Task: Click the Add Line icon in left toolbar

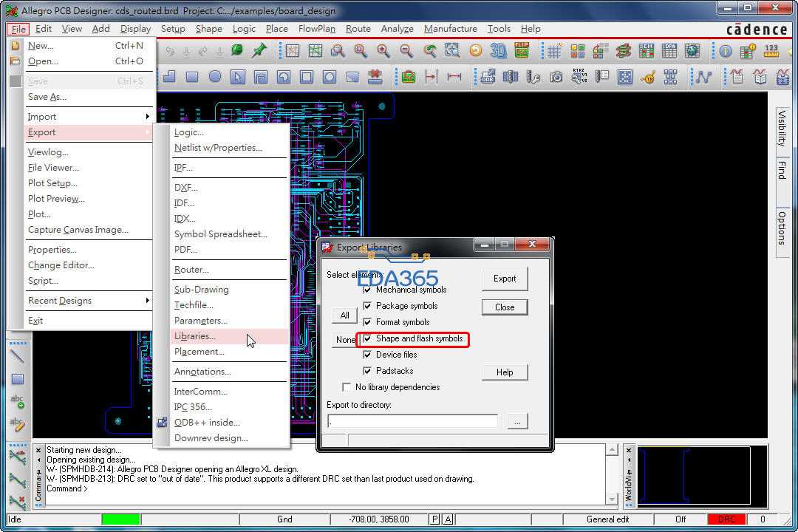Action: point(17,356)
